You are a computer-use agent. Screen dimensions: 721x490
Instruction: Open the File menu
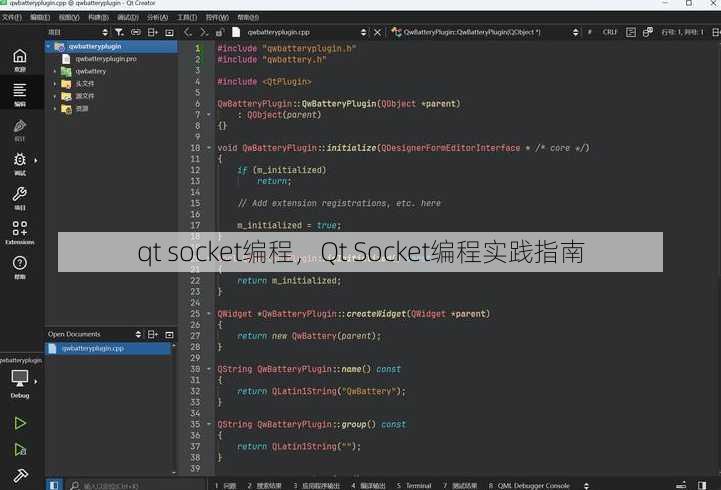(x=11, y=17)
